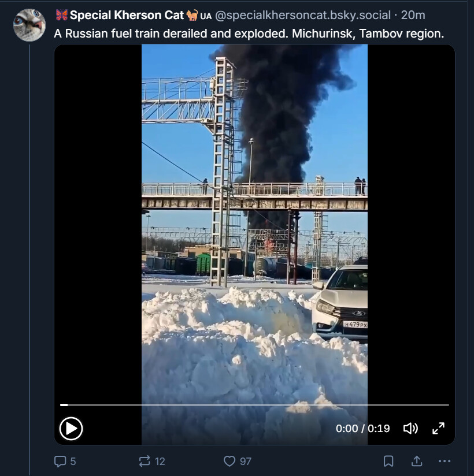The width and height of the screenshot is (474, 476).
Task: Click the post text about Michurinsk
Action: click(x=249, y=34)
